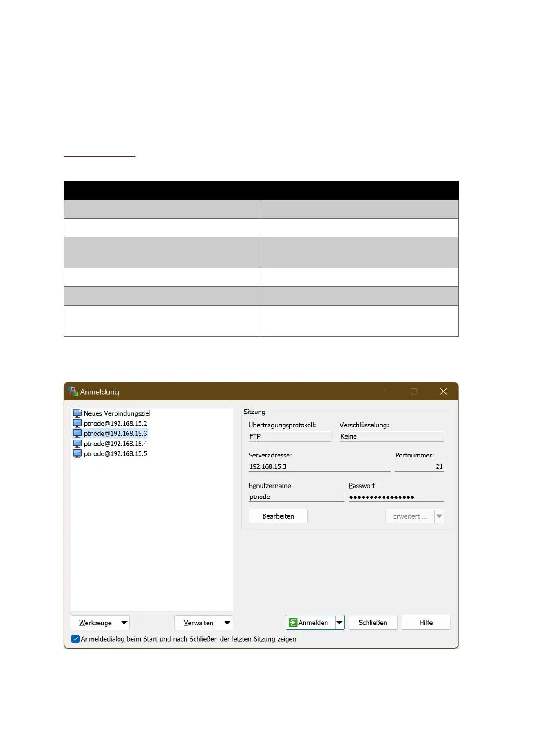Close the Anmeldung dialog window
Viewport: 535px width, 756px height.
(x=443, y=391)
